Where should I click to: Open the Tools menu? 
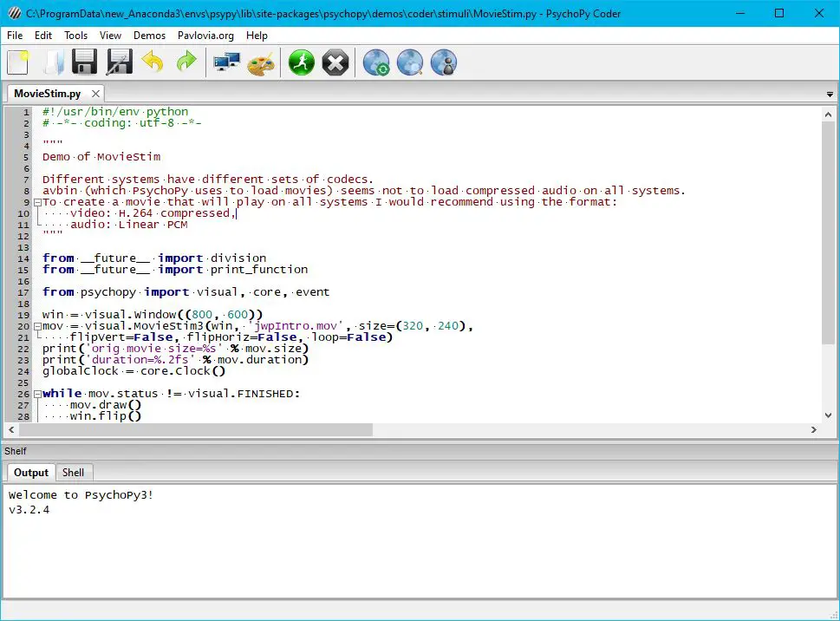(x=75, y=36)
